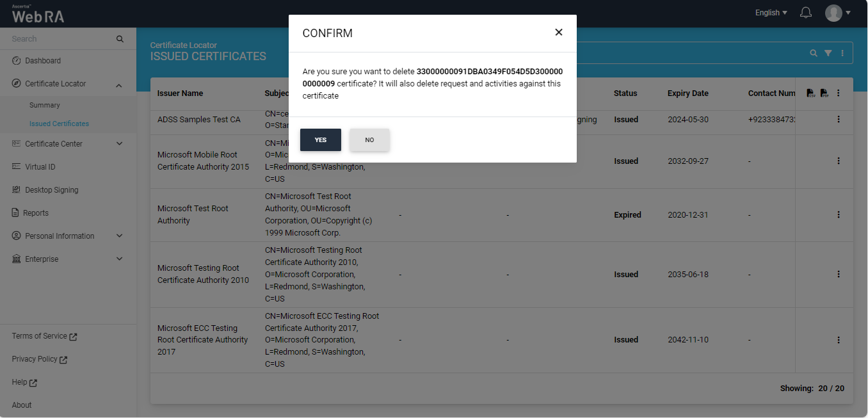Open the About link
Viewport: 868px width, 418px height.
click(x=22, y=405)
